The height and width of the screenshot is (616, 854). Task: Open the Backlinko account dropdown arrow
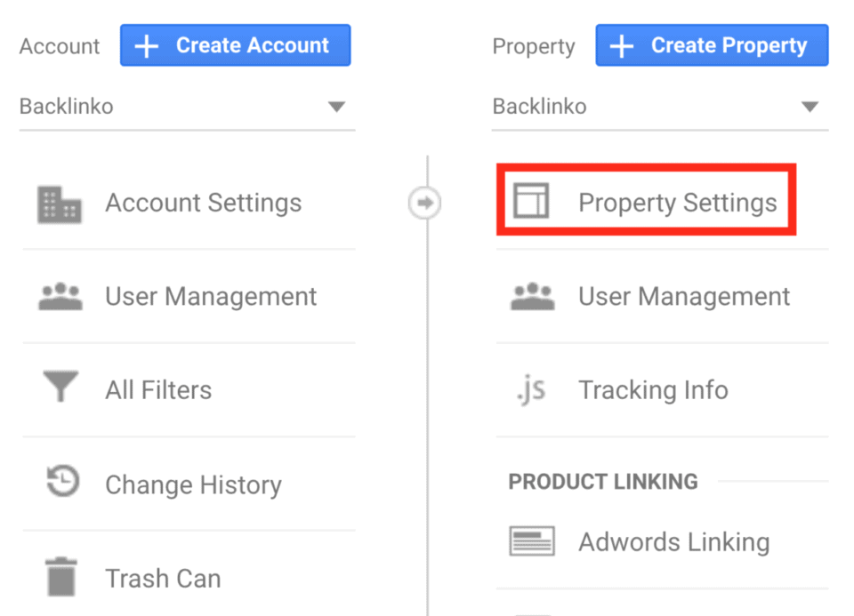[x=336, y=106]
